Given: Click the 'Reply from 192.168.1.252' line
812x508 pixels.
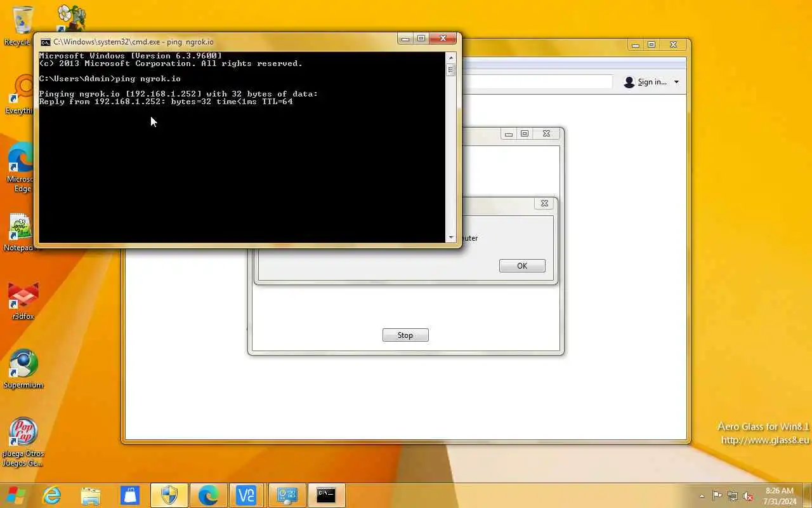Looking at the screenshot, I should (166, 102).
